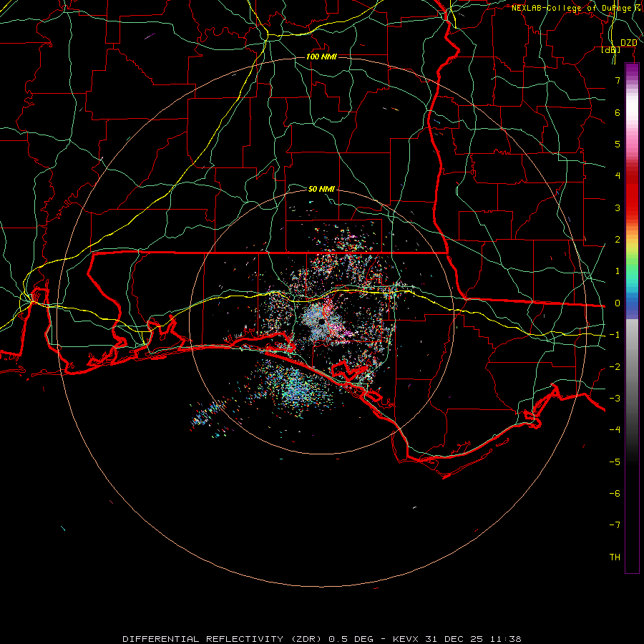Click the -3 value on the color scale

615,399
